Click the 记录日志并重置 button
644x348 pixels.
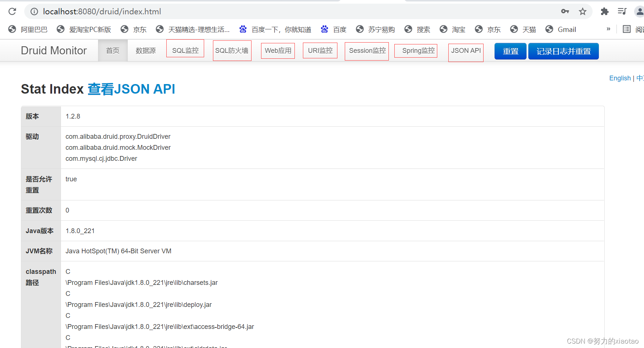[564, 51]
